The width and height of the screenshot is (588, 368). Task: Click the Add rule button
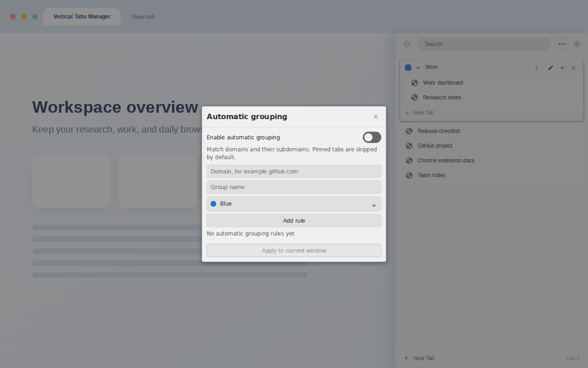294,221
